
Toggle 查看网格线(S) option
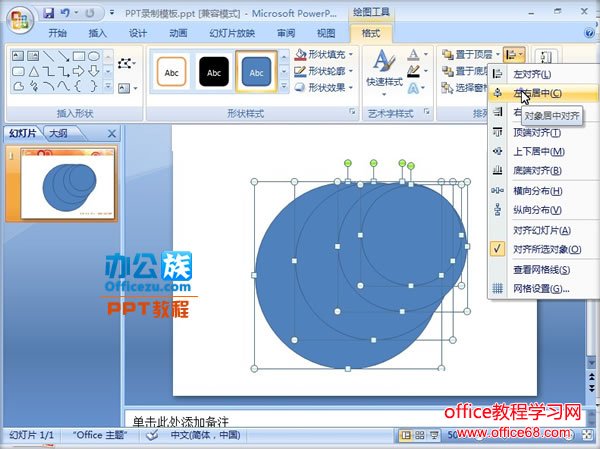(543, 270)
